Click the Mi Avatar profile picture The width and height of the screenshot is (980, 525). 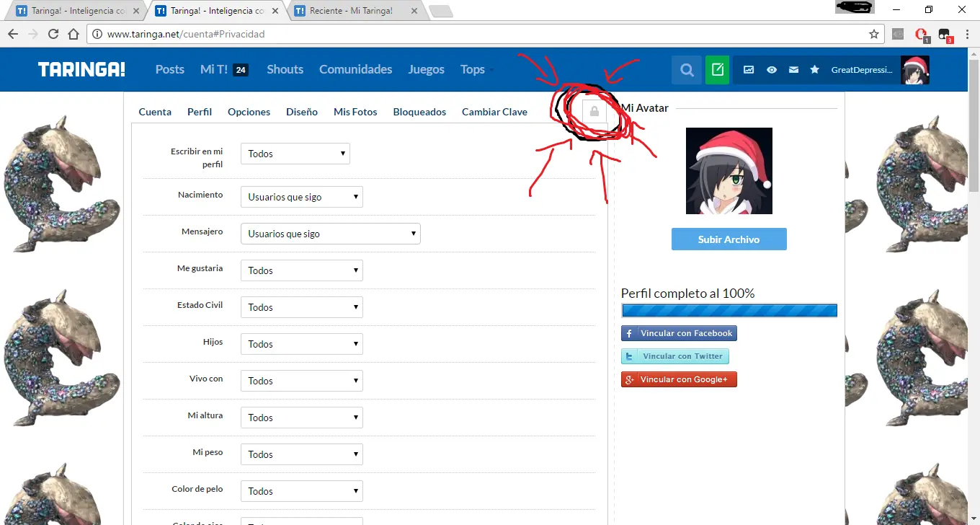coord(729,171)
